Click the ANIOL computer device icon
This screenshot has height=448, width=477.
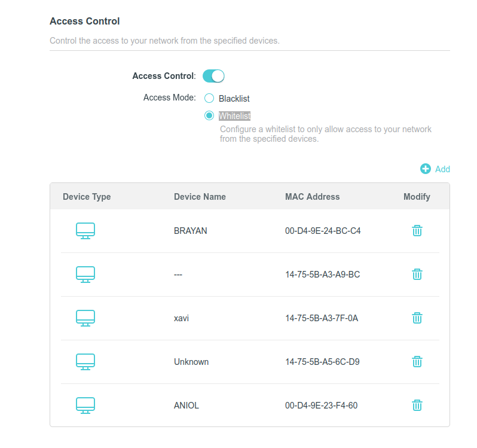tap(85, 406)
